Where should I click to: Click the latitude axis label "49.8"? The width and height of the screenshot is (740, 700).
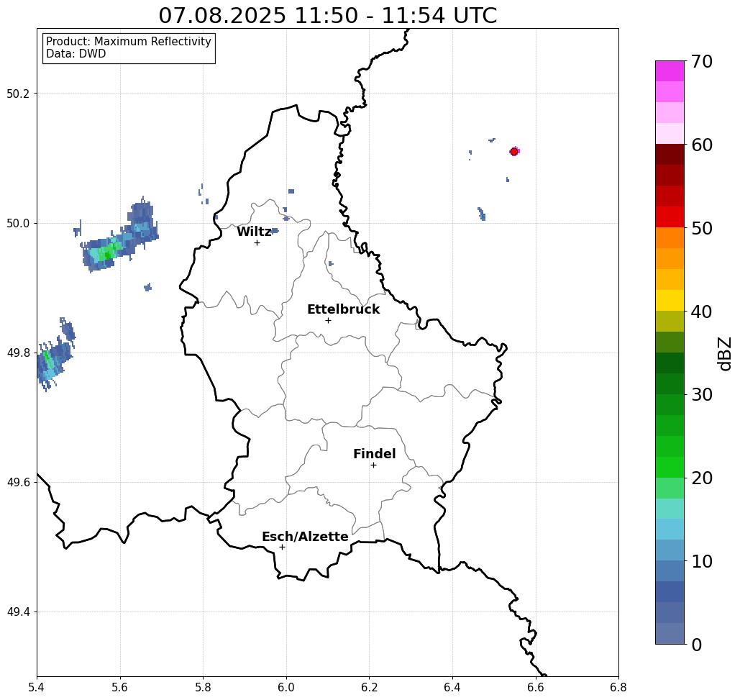tap(17, 353)
